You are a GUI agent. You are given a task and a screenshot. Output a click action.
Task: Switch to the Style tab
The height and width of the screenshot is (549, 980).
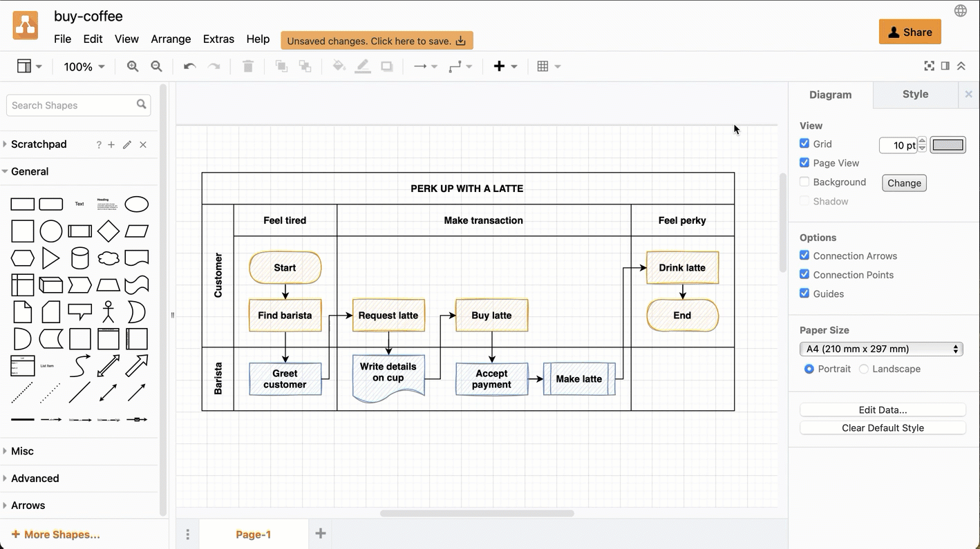point(915,94)
